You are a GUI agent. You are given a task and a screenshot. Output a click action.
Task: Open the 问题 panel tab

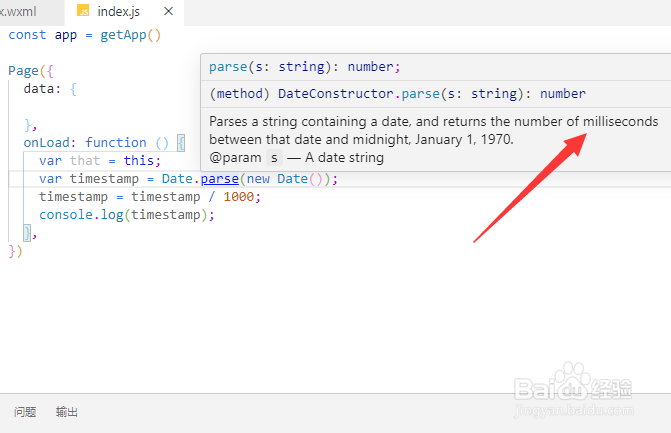pos(25,412)
